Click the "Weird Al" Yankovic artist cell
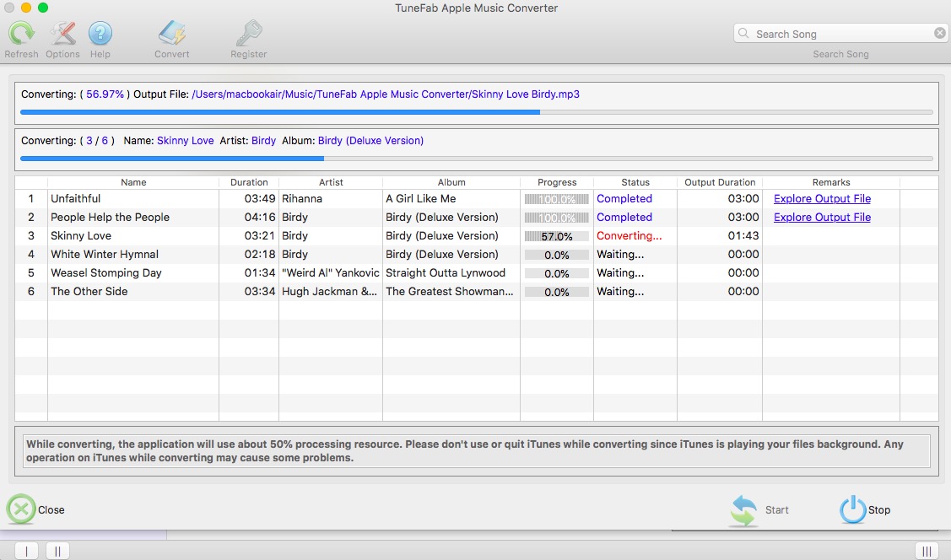This screenshot has height=560, width=951. (x=331, y=272)
